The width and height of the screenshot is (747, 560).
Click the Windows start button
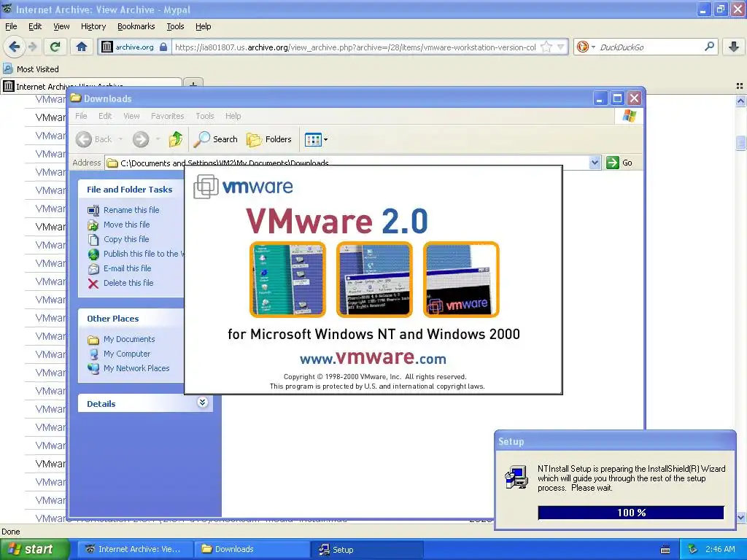[x=34, y=549]
